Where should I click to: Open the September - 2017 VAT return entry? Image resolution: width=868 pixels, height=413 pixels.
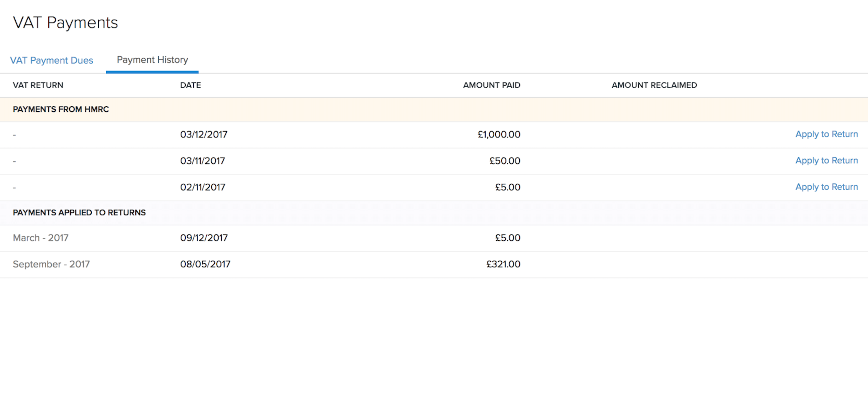tap(51, 264)
